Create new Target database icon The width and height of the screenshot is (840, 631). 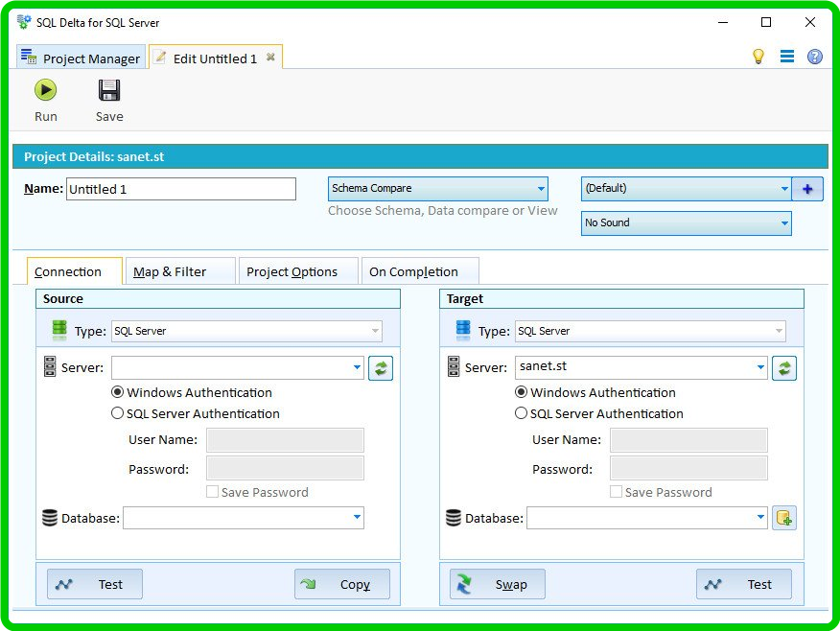click(784, 518)
